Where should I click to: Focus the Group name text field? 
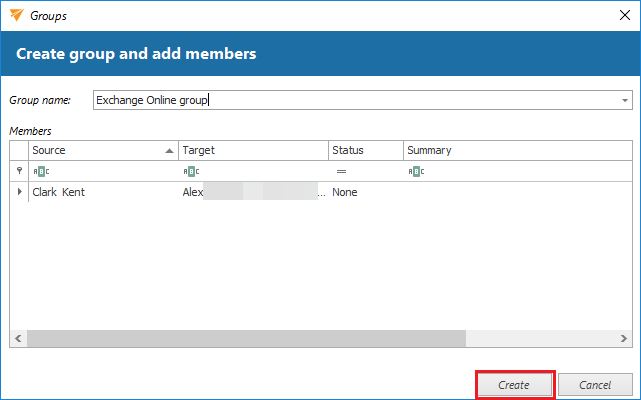(350, 101)
